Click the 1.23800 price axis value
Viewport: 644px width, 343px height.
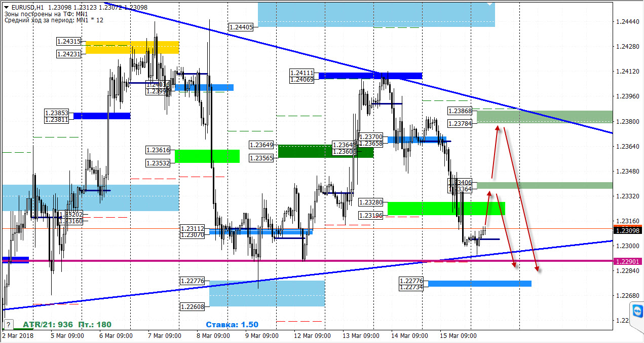pyautogui.click(x=627, y=121)
